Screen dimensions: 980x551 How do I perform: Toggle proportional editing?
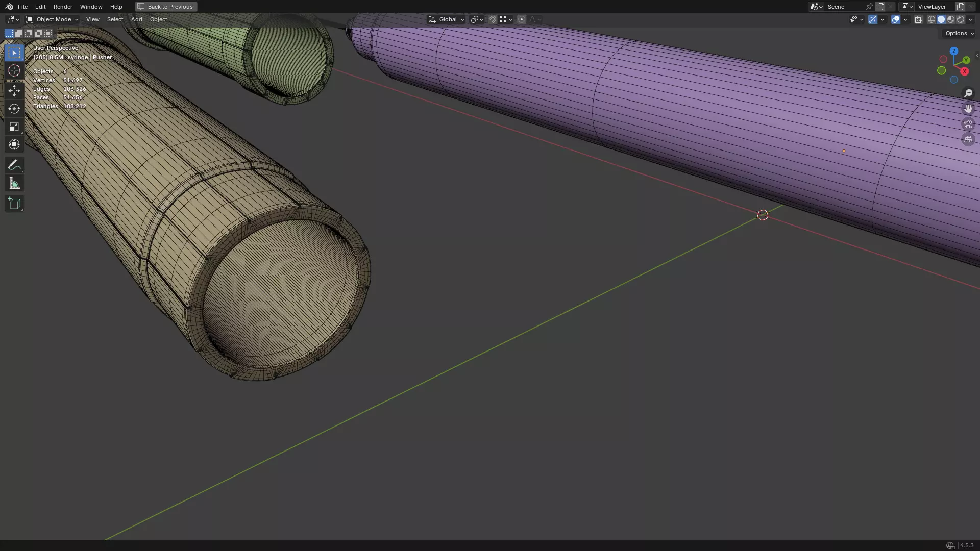(x=521, y=19)
